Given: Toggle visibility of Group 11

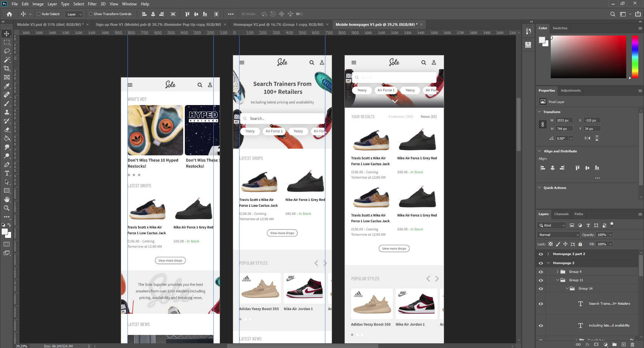Looking at the screenshot, I should point(541,280).
